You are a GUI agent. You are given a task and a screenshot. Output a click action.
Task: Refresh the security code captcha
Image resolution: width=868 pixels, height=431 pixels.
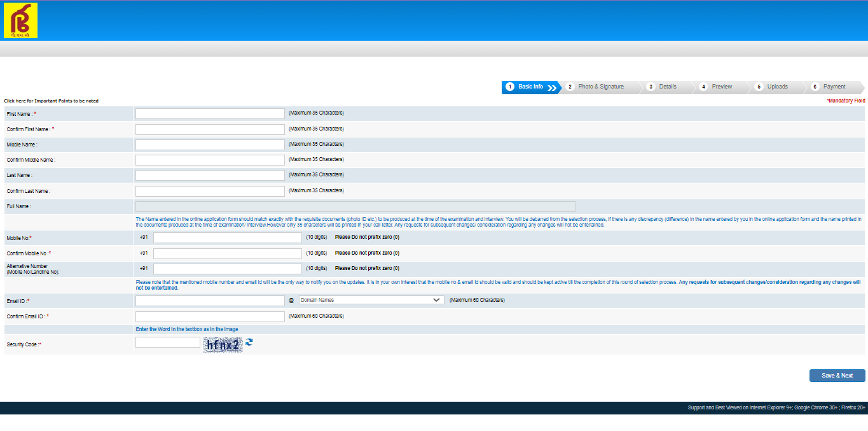pyautogui.click(x=249, y=343)
